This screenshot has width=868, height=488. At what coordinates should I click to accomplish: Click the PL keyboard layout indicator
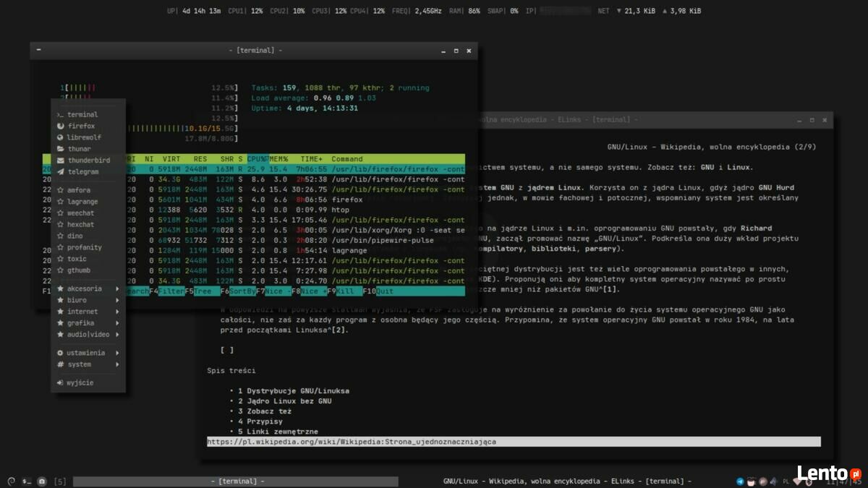coord(786,481)
